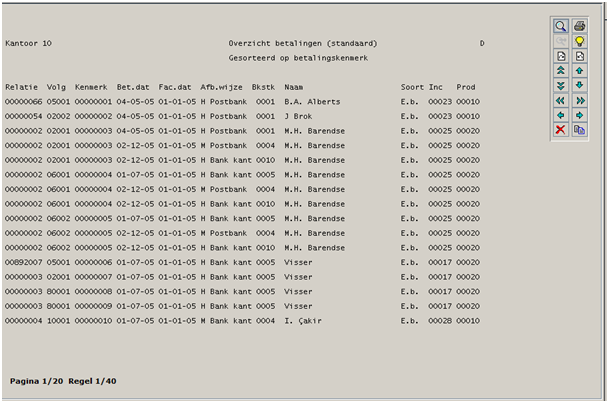The image size is (609, 403).
Task: Click the Bet.dat column header
Action: coord(132,87)
